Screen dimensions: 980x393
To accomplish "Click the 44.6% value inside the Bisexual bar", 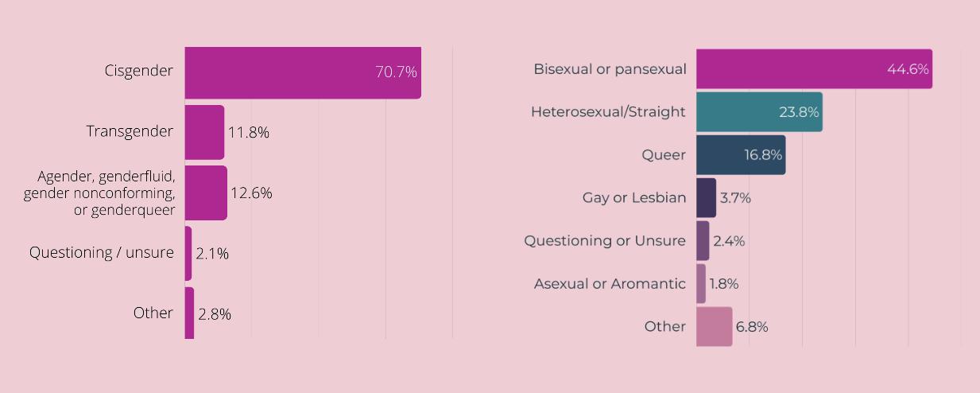I will (x=908, y=69).
